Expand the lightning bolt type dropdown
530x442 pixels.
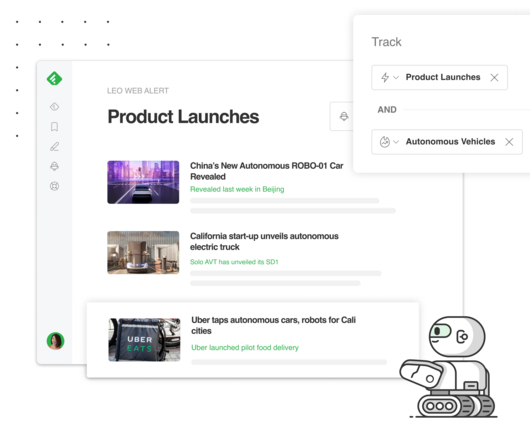tap(390, 77)
